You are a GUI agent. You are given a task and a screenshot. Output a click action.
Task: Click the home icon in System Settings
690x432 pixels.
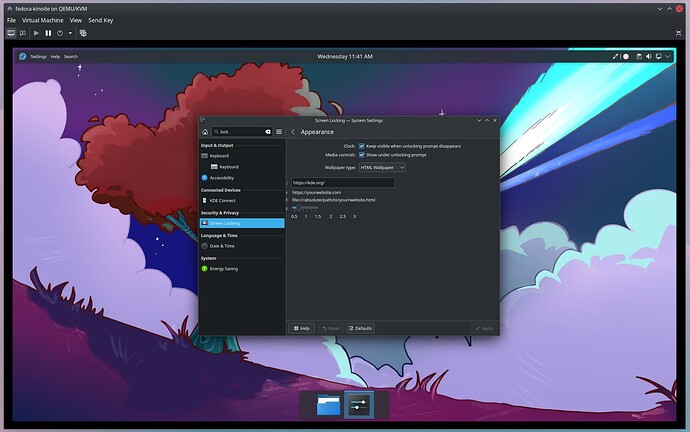pos(205,131)
